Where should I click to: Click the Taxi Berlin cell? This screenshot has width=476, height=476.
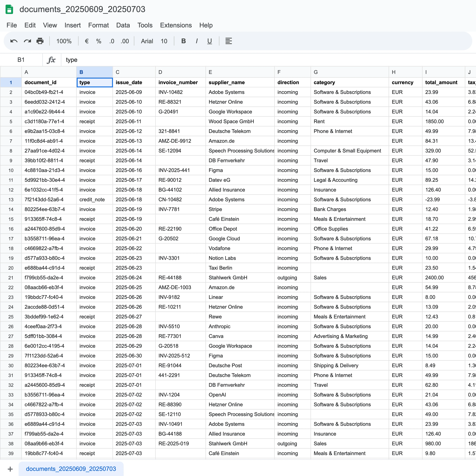(x=240, y=268)
